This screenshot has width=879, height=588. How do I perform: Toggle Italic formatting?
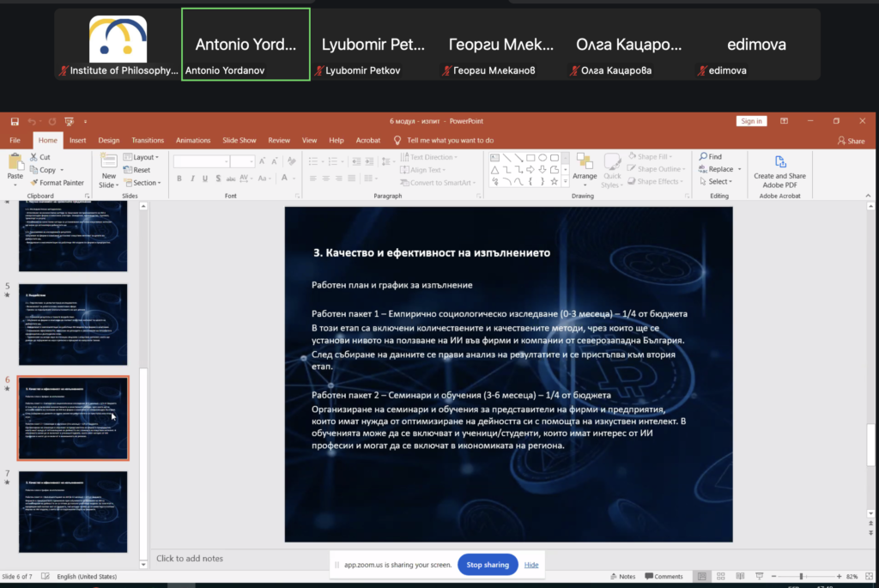[192, 179]
